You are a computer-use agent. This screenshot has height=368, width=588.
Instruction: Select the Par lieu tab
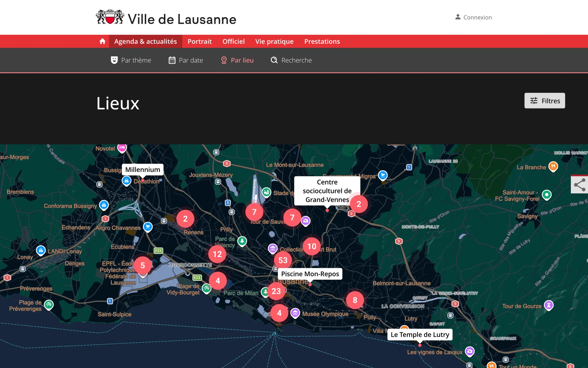[237, 60]
